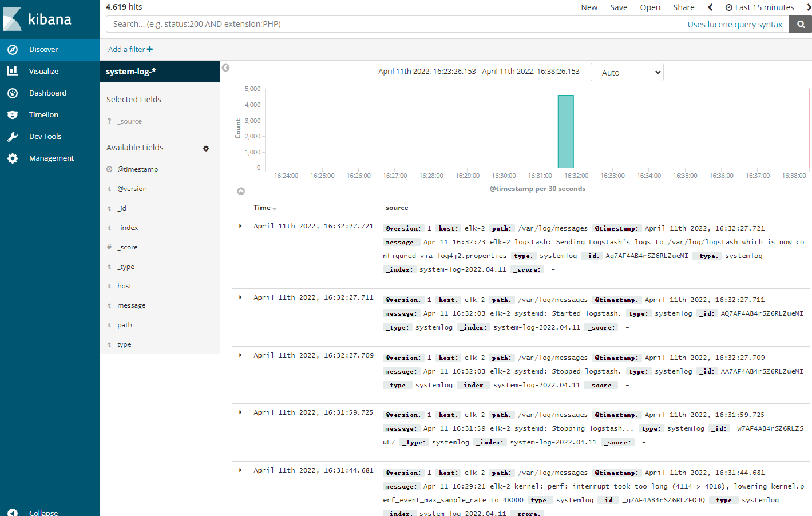
Task: Click the Available Fields heading
Action: point(135,148)
